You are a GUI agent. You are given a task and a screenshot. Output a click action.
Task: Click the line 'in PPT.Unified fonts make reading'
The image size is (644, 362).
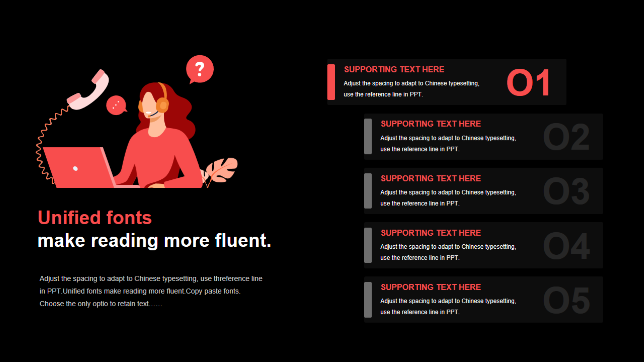coord(140,291)
